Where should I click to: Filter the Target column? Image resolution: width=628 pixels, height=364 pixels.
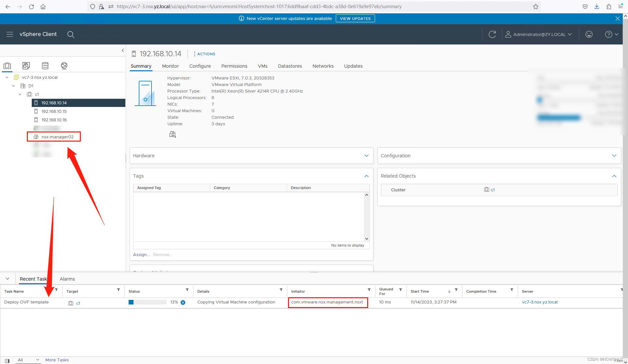118,290
